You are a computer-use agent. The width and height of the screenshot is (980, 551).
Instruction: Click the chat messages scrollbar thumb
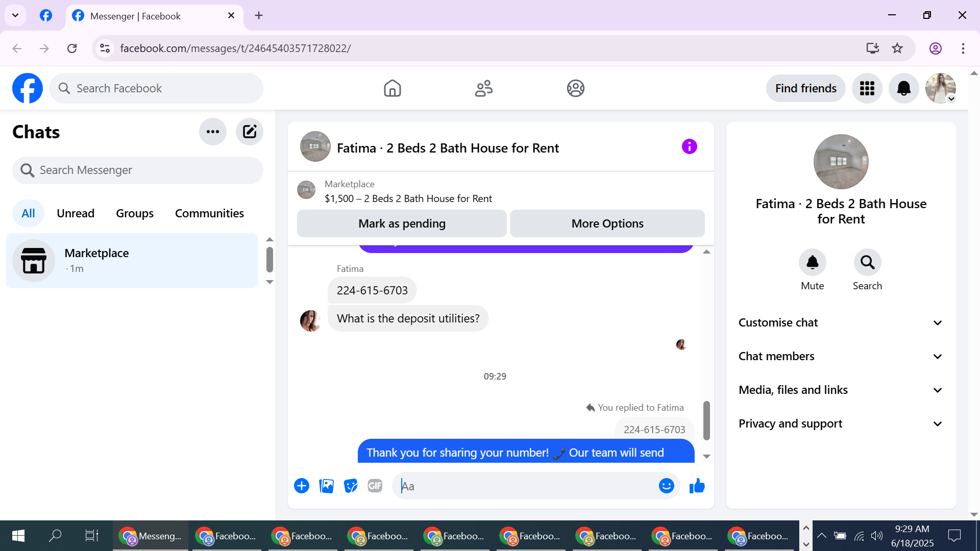[706, 420]
